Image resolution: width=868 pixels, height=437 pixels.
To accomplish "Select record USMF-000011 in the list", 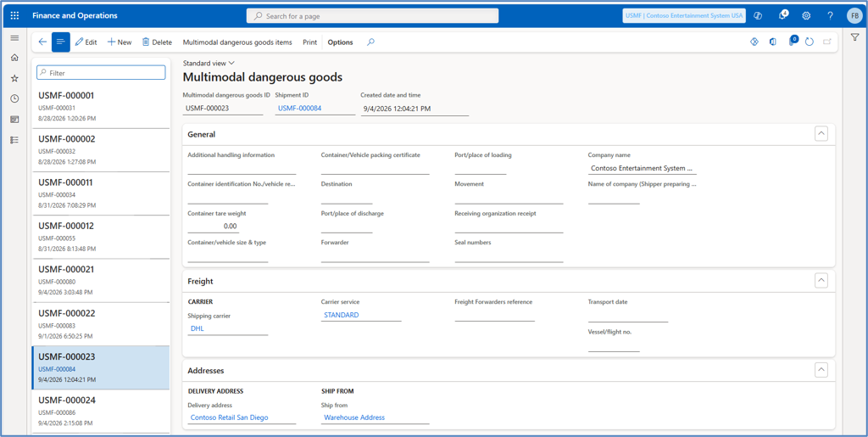I will [x=101, y=193].
